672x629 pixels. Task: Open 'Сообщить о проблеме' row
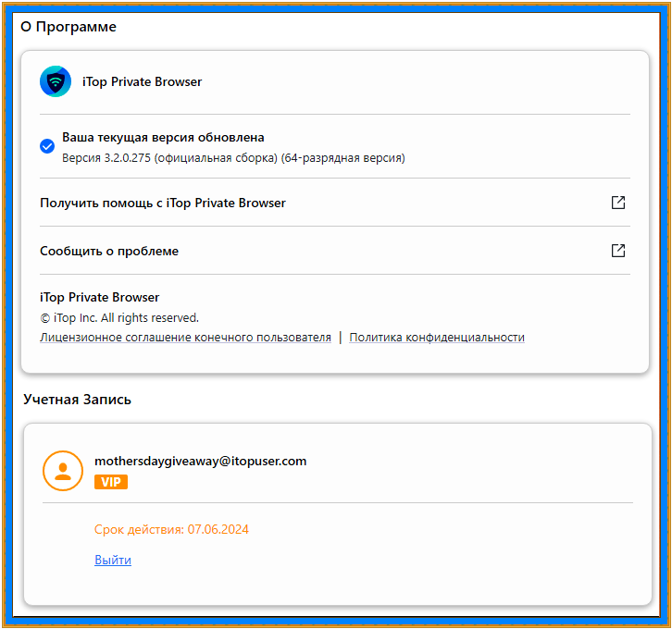click(335, 251)
